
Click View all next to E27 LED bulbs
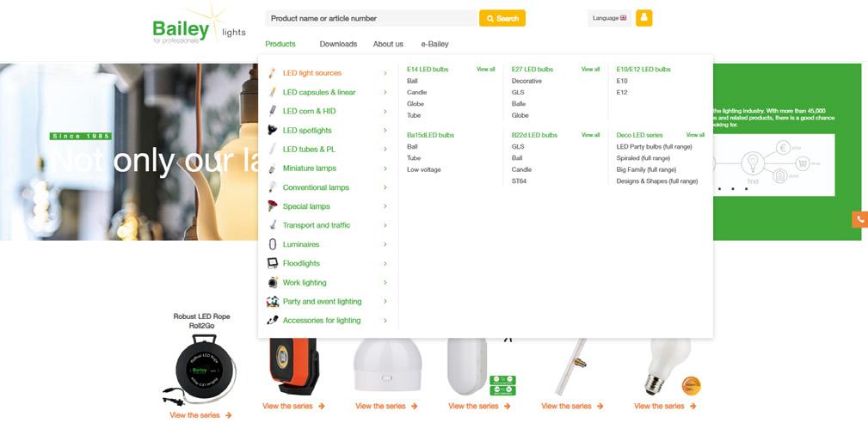(x=590, y=69)
